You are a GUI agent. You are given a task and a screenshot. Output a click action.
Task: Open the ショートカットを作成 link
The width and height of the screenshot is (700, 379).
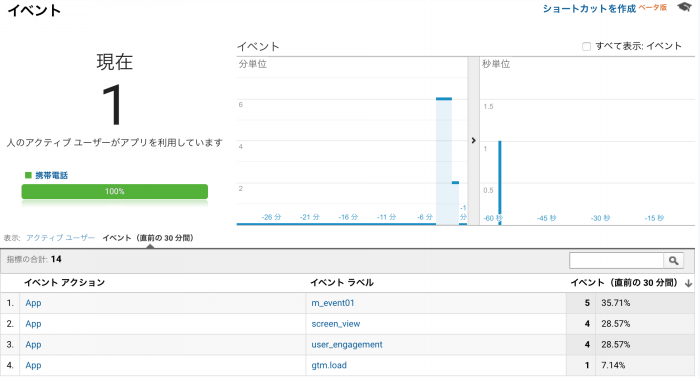pos(589,8)
